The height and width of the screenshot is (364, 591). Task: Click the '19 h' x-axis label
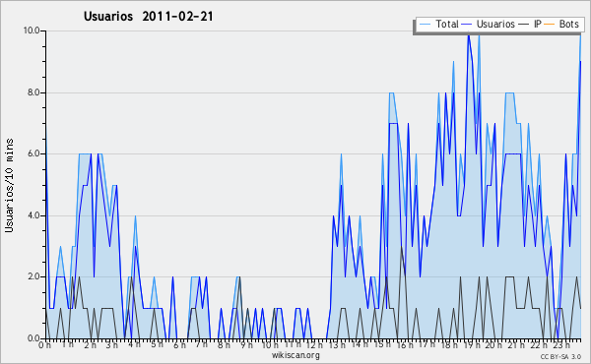[x=471, y=344]
